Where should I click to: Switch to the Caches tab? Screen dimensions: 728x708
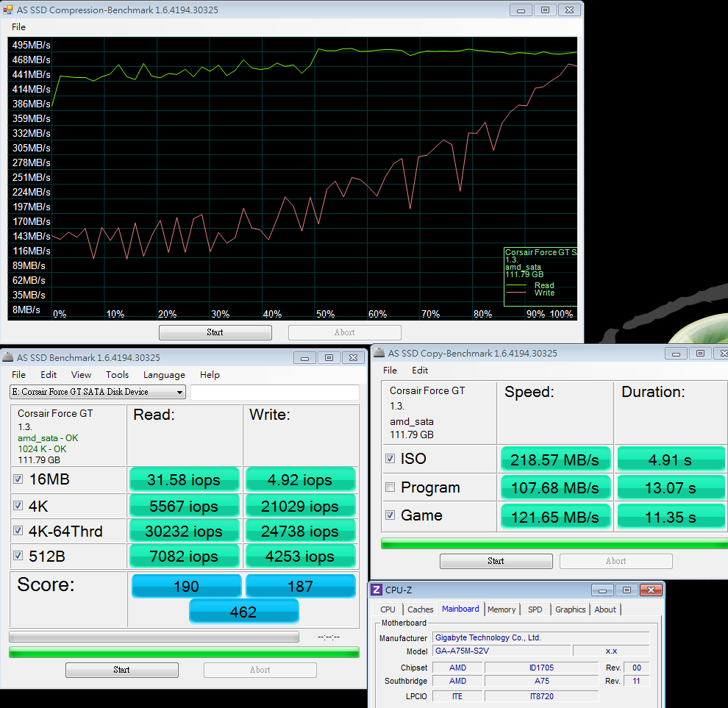coord(420,609)
